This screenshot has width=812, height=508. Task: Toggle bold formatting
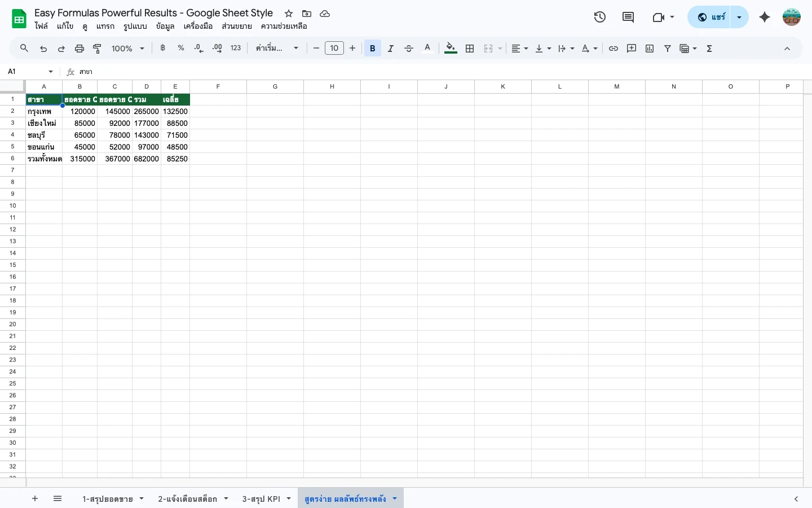(372, 48)
